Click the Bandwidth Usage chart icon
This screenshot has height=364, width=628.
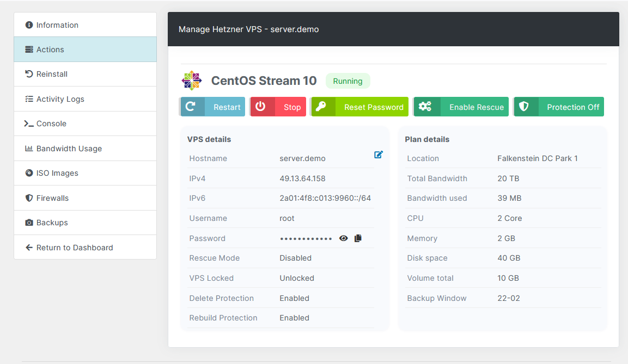(x=29, y=149)
